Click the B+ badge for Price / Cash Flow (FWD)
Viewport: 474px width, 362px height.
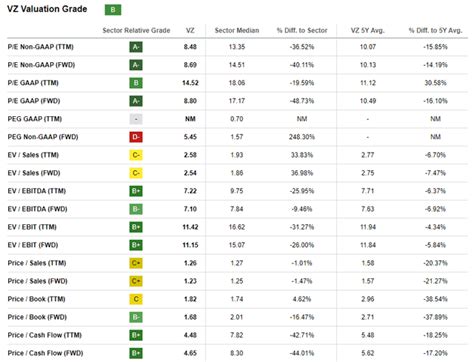pos(136,353)
